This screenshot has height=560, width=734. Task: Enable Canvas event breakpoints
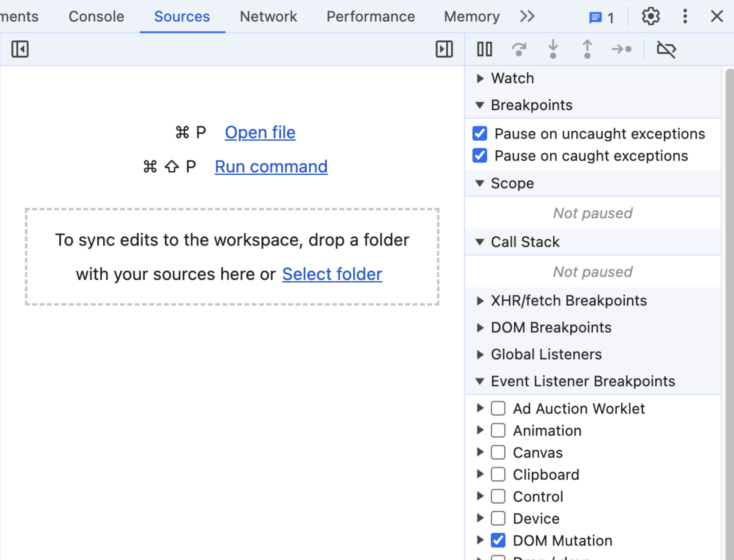pyautogui.click(x=498, y=452)
